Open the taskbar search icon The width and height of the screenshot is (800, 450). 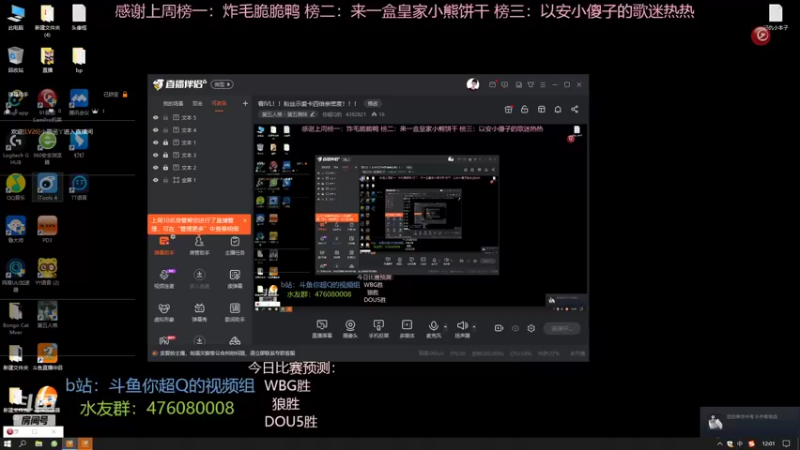tap(22, 444)
